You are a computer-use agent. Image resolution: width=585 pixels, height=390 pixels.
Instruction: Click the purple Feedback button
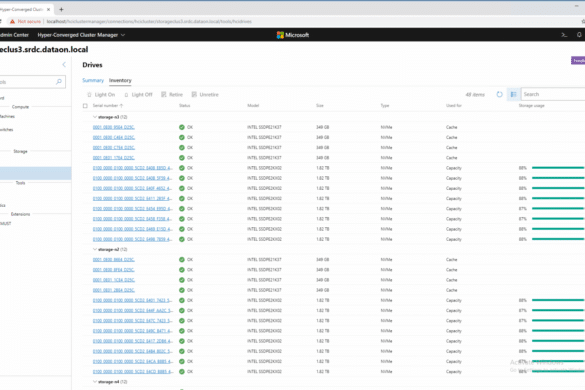click(x=578, y=60)
